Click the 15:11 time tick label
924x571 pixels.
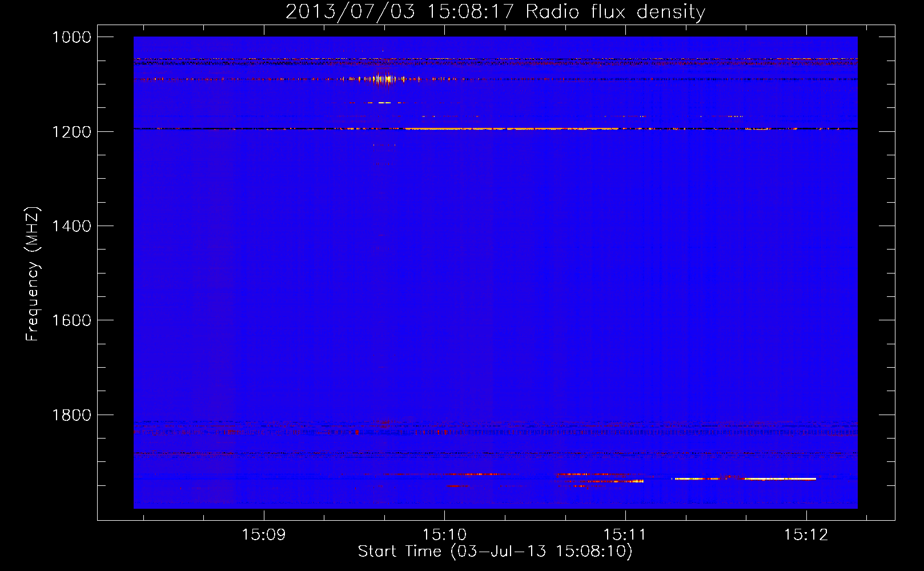(625, 535)
